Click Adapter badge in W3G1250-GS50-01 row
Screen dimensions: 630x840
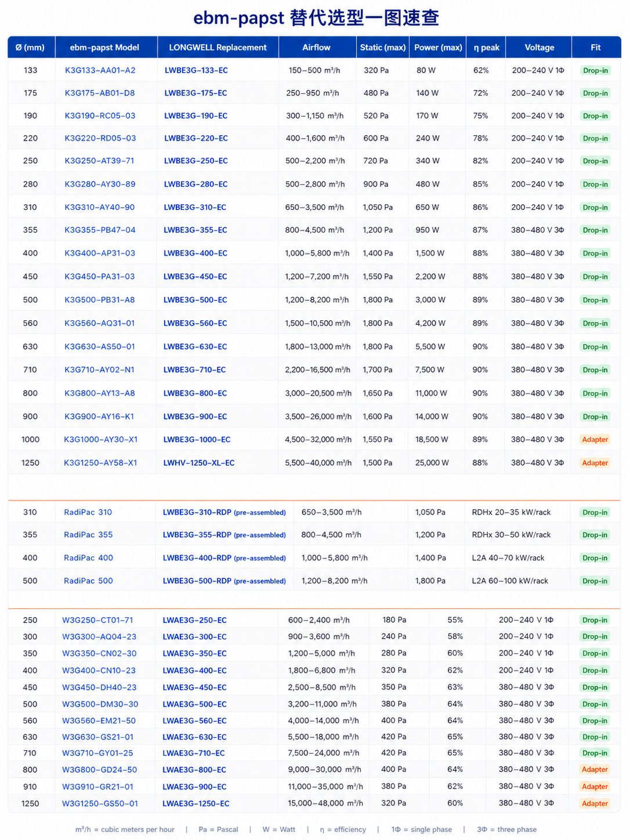point(595,804)
